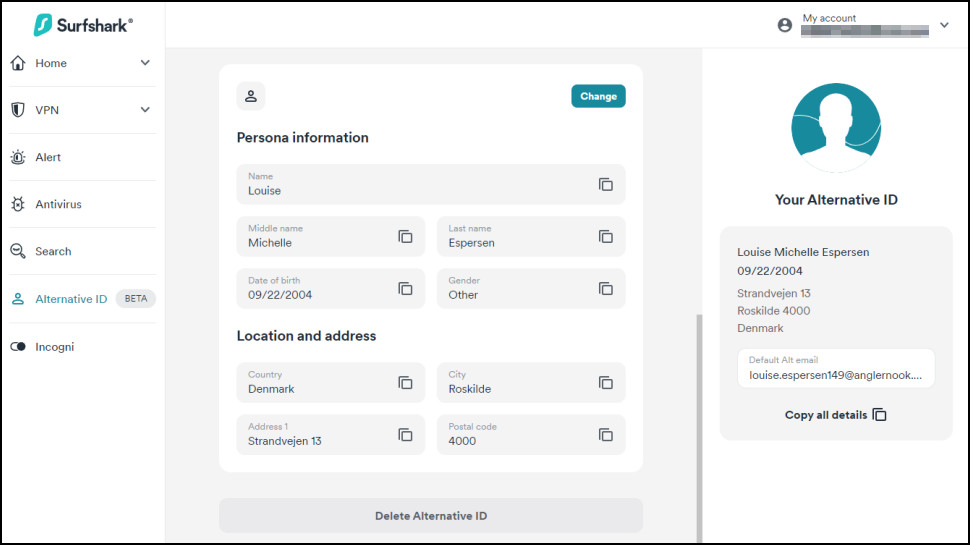Click the VPN shield icon
970x545 pixels.
(18, 110)
